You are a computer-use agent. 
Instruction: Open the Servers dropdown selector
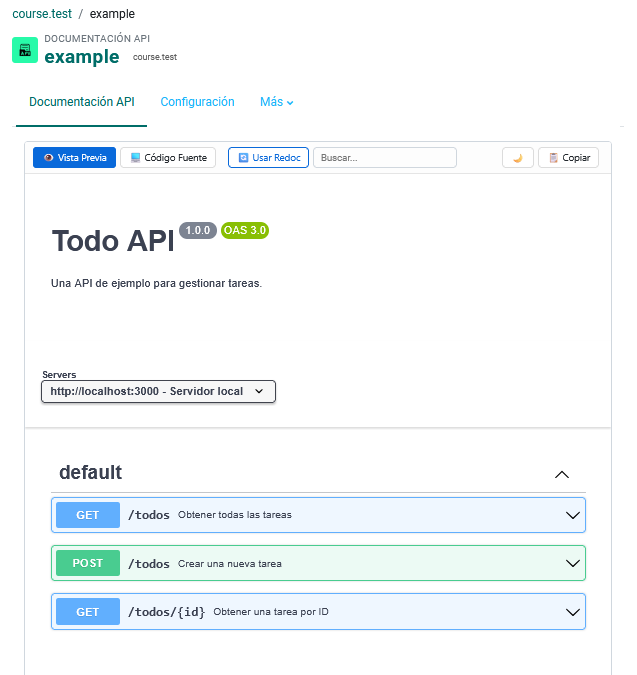point(158,391)
